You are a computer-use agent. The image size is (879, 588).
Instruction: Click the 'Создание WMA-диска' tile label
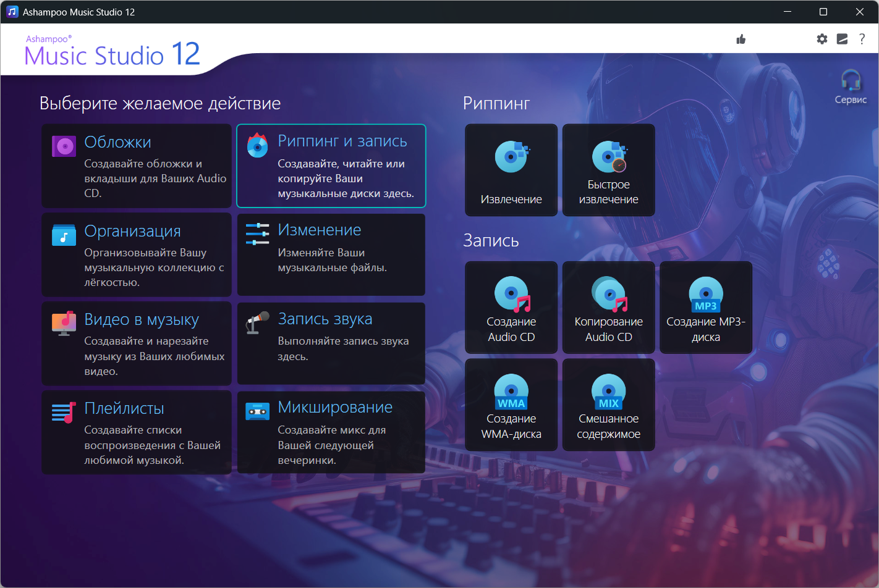pos(511,426)
